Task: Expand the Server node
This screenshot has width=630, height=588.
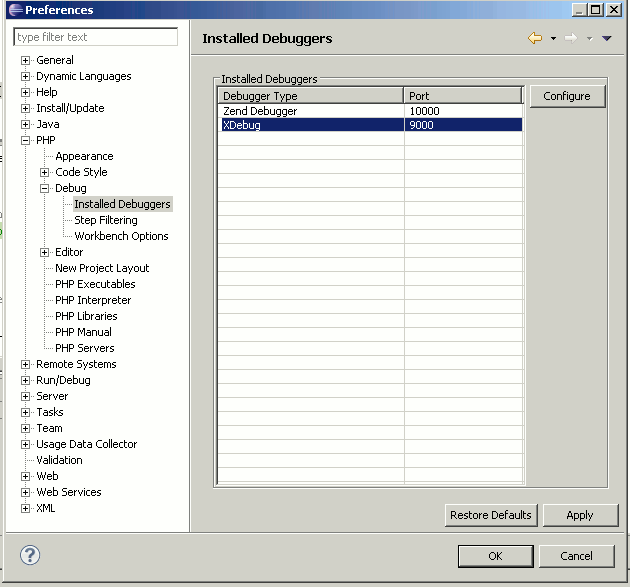Action: 25,396
